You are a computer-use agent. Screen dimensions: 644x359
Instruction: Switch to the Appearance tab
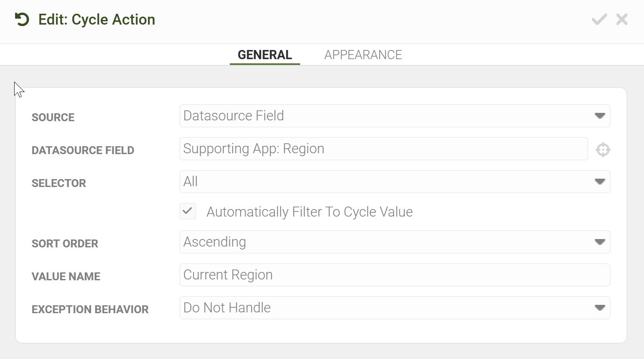pos(363,55)
